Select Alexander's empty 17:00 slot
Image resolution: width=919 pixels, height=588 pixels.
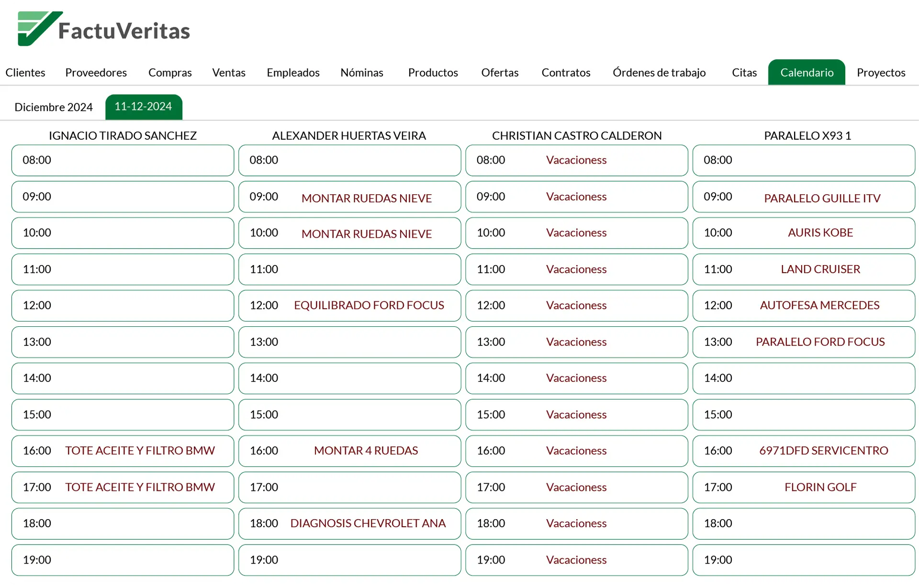(349, 488)
